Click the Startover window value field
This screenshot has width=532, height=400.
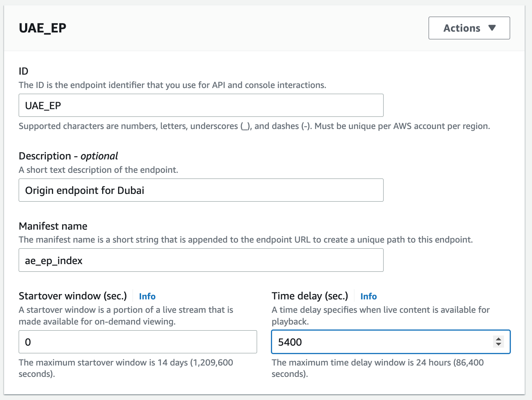click(138, 342)
